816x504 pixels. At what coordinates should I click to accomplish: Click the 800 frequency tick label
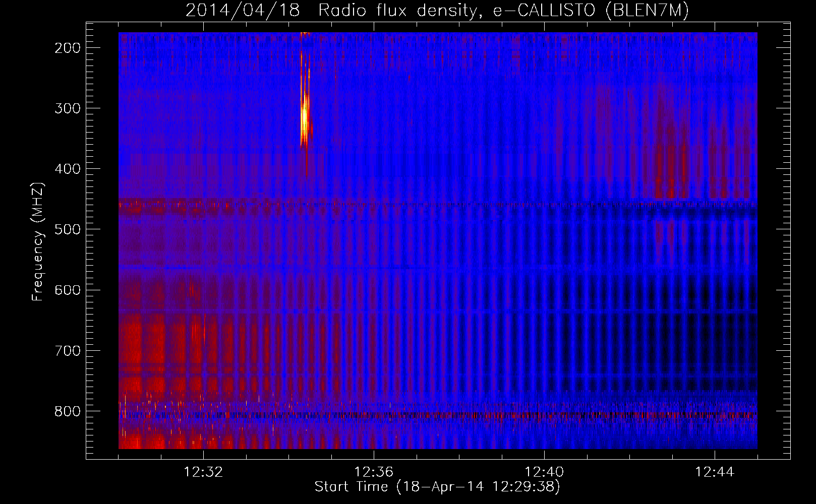pos(68,411)
